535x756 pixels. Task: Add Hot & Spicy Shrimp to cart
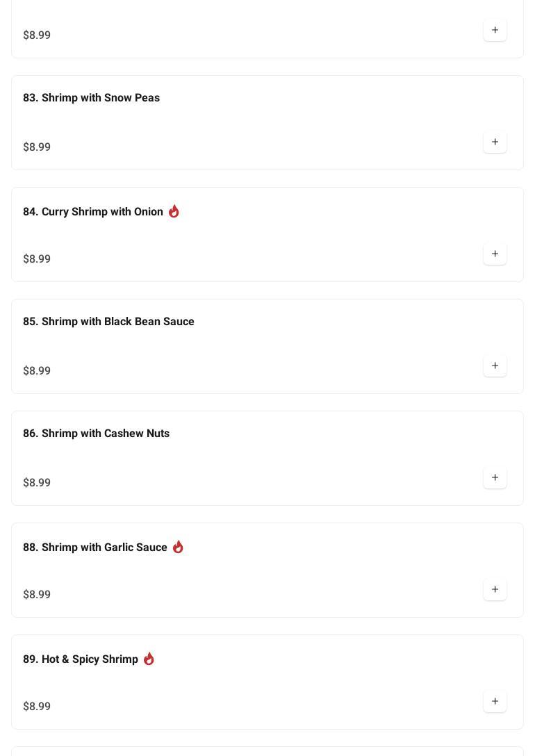(x=495, y=702)
